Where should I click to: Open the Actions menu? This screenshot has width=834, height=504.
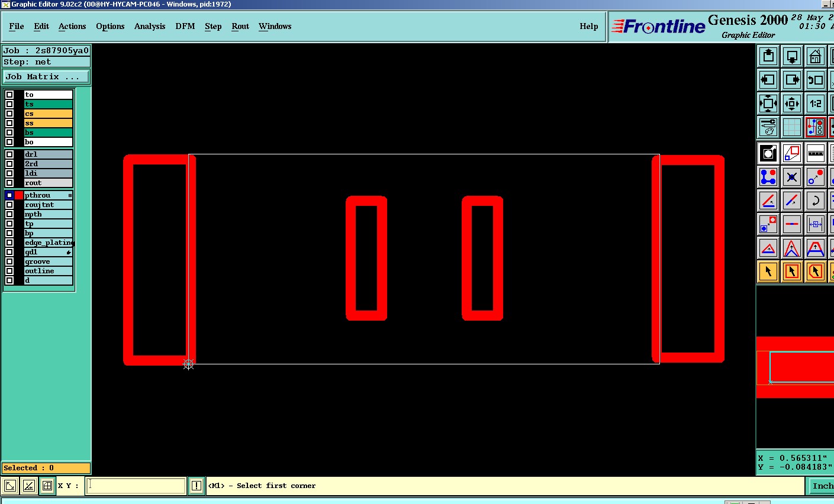point(72,26)
